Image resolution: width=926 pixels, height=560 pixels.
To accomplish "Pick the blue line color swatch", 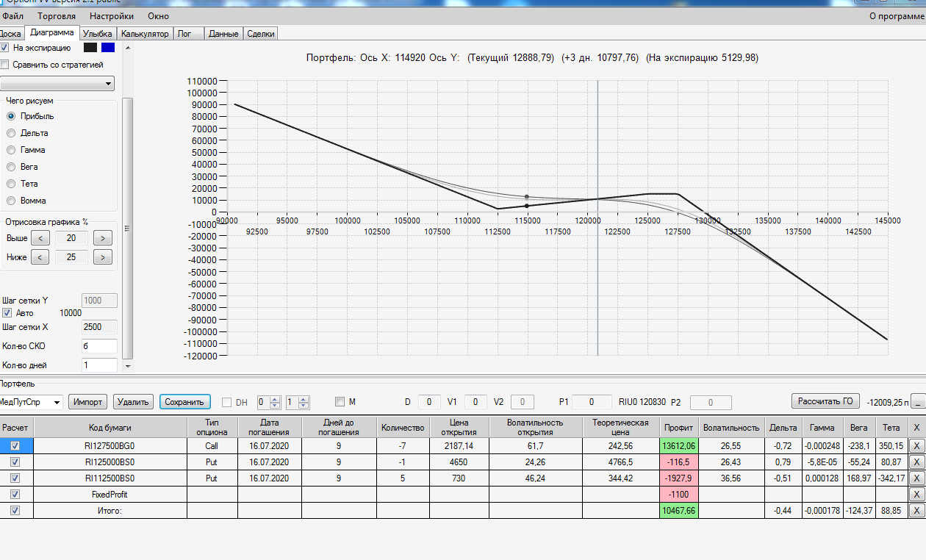I will pyautogui.click(x=108, y=48).
